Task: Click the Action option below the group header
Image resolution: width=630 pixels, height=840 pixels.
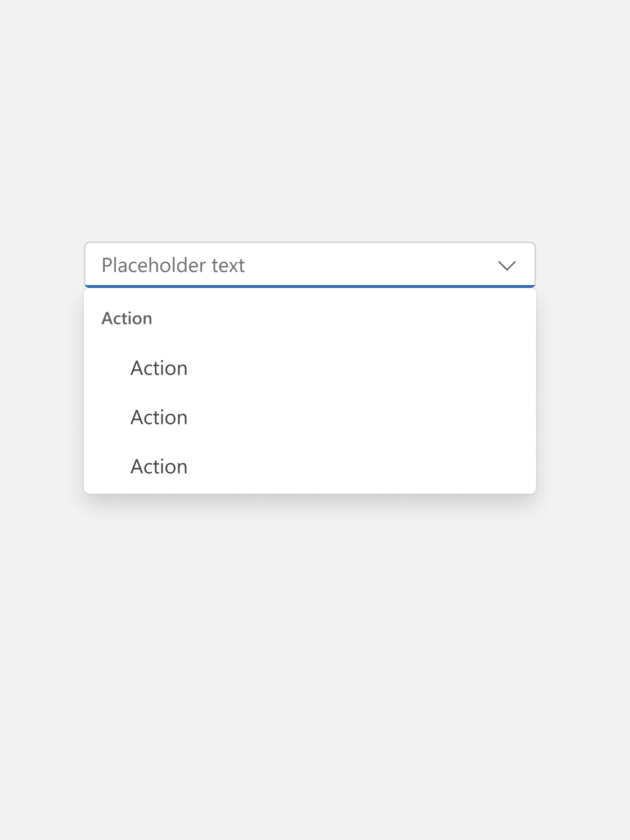Action: [x=159, y=368]
